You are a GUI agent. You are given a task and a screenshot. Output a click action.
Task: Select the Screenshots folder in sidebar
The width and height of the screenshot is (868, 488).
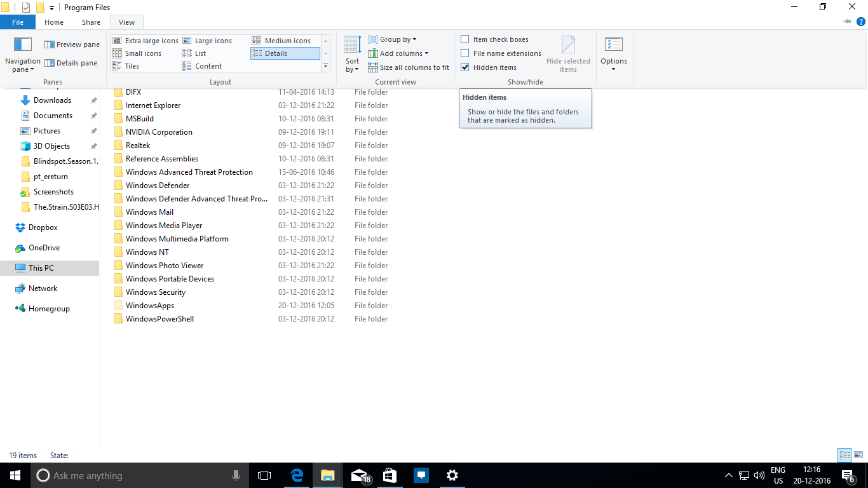coord(53,192)
